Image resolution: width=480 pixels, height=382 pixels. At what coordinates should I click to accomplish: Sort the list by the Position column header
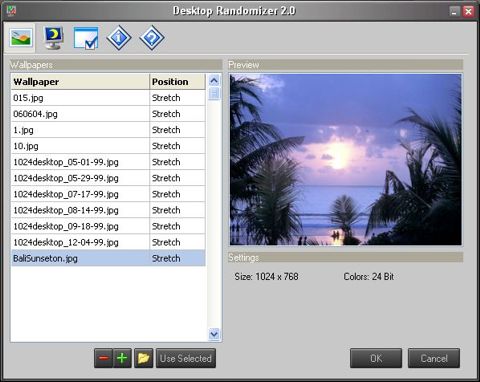point(177,82)
